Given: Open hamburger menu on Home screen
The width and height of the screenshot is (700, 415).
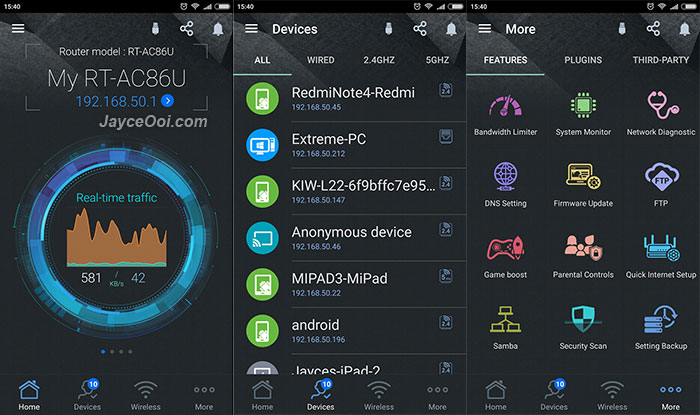Looking at the screenshot, I should click(x=18, y=29).
